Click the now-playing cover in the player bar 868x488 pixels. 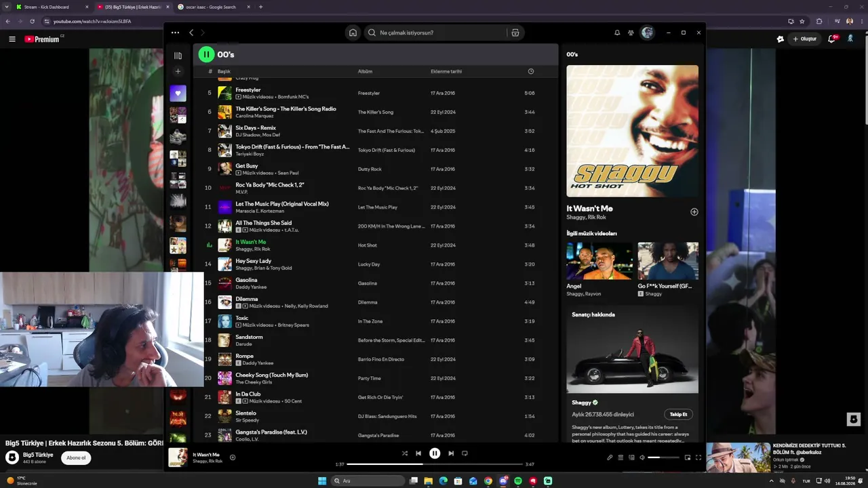click(x=178, y=457)
